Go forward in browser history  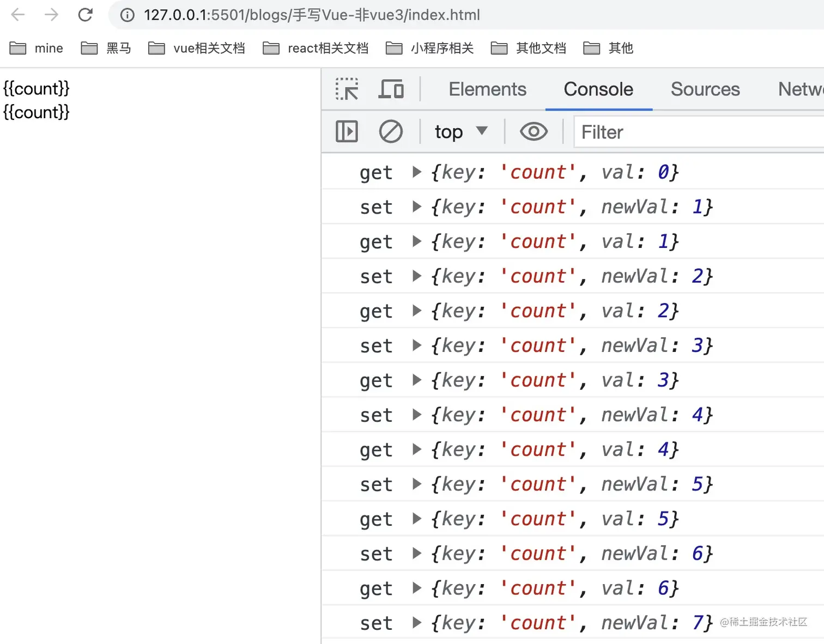coord(52,15)
